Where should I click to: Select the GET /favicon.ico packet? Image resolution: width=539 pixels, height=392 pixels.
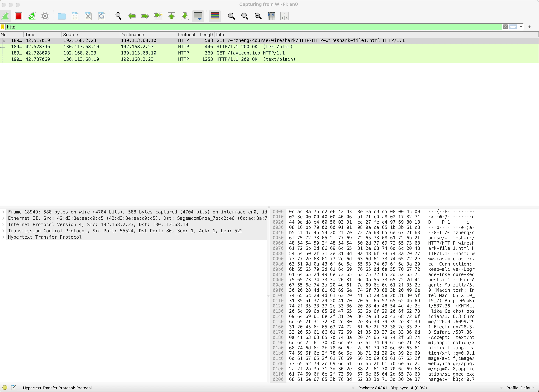[269, 53]
